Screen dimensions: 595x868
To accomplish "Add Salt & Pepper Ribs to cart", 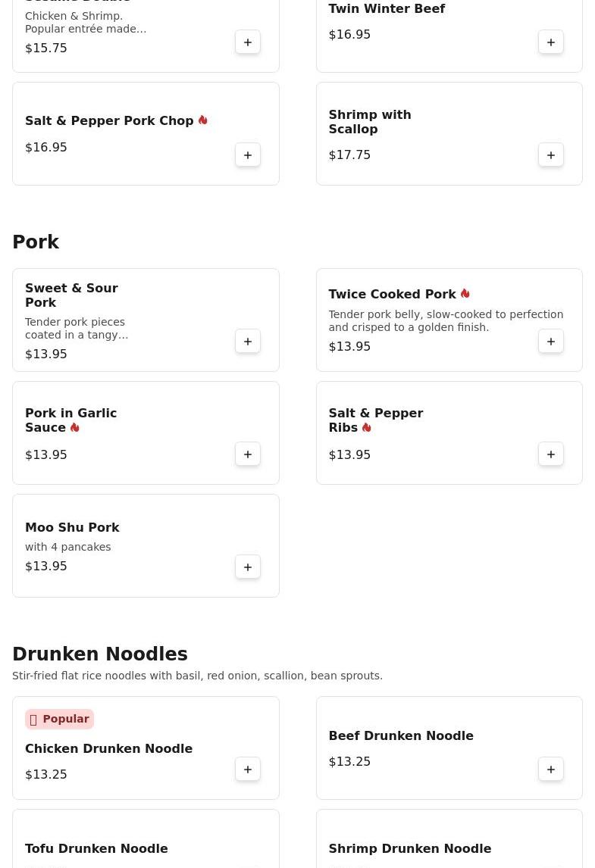I will tap(551, 454).
